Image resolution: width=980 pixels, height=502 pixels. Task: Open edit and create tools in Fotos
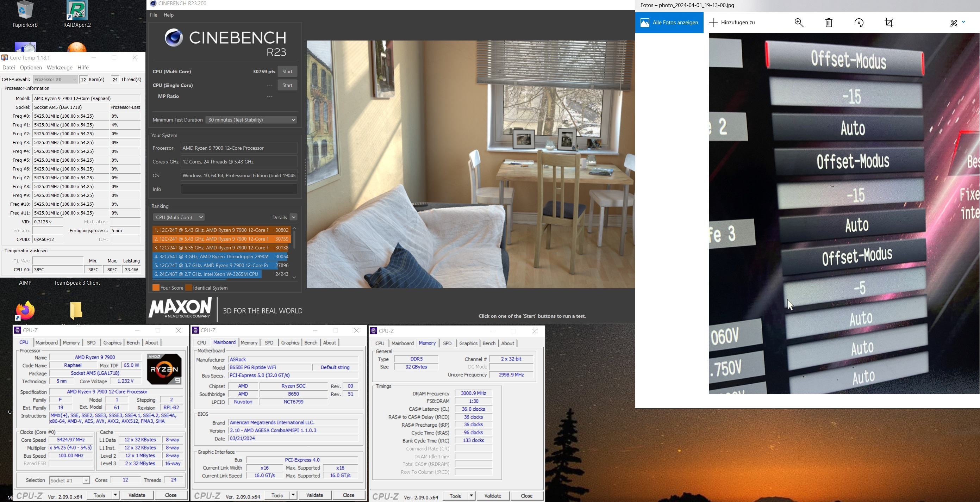pyautogui.click(x=953, y=23)
